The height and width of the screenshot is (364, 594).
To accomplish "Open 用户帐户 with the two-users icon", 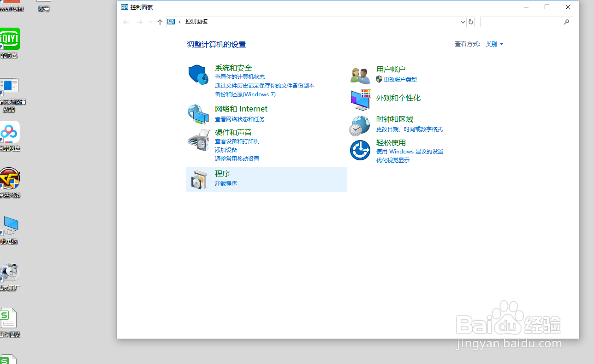I will [x=360, y=74].
